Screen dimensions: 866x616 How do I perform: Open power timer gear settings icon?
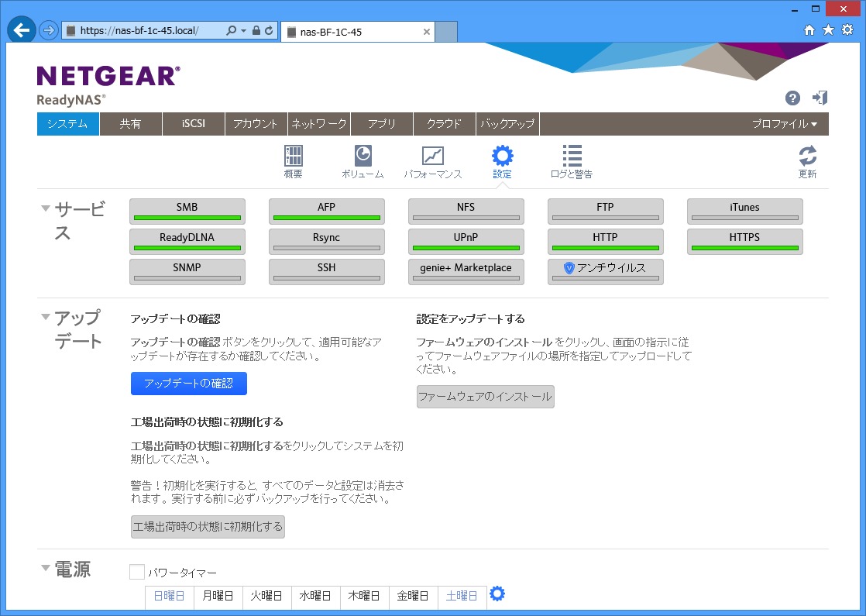click(x=497, y=594)
